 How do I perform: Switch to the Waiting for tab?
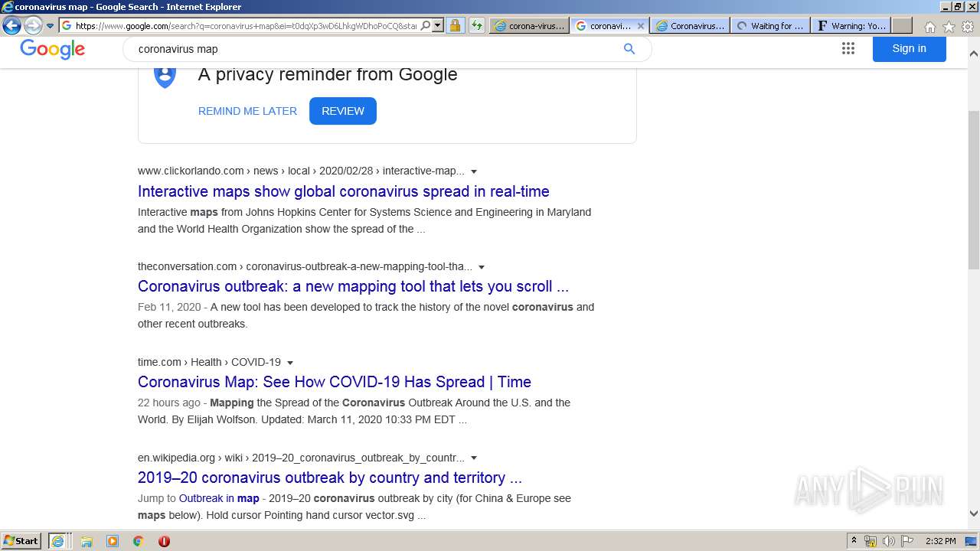[769, 25]
